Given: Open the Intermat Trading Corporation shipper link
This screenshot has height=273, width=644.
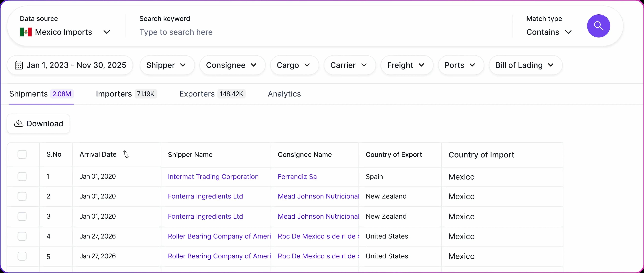Looking at the screenshot, I should pos(213,177).
